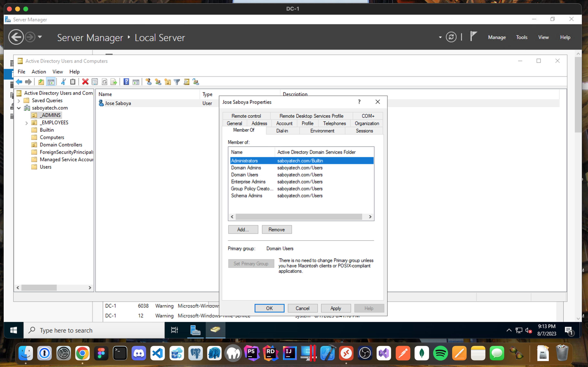The height and width of the screenshot is (367, 588).
Task: Click the blue Help question mark icon
Action: (x=126, y=82)
